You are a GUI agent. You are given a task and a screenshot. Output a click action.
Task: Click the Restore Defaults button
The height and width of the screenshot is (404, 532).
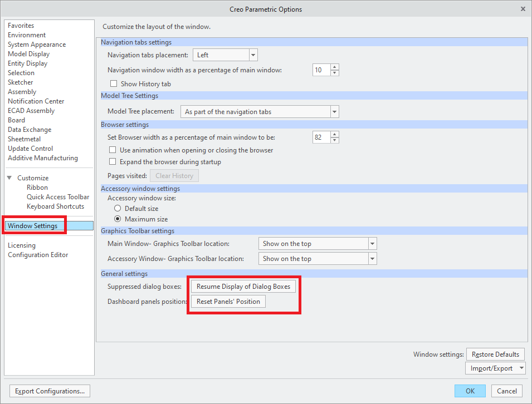click(495, 354)
